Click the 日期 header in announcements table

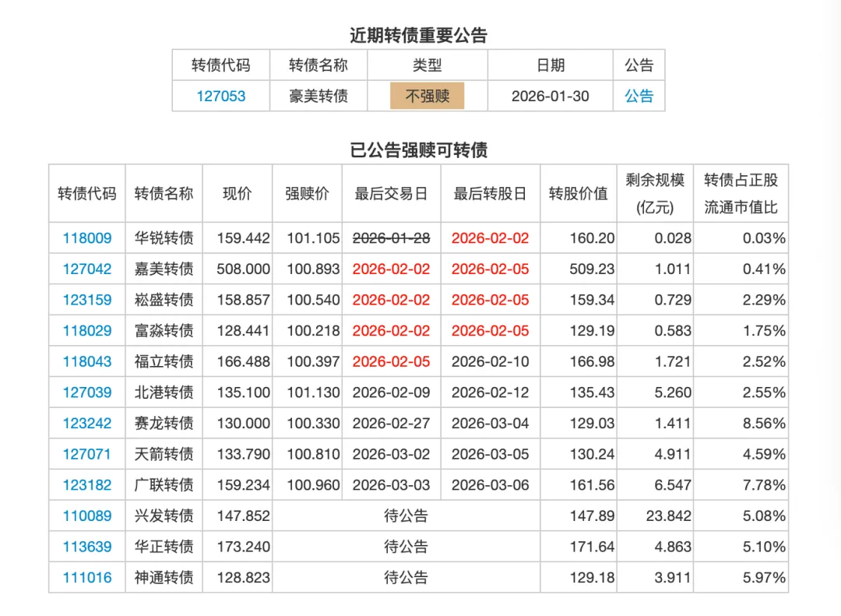pos(551,65)
